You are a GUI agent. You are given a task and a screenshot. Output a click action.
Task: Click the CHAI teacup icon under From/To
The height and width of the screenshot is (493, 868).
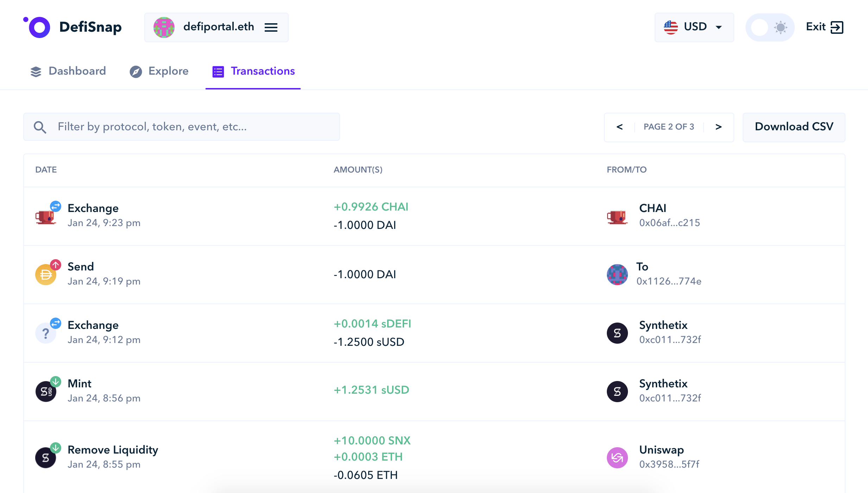coord(617,216)
